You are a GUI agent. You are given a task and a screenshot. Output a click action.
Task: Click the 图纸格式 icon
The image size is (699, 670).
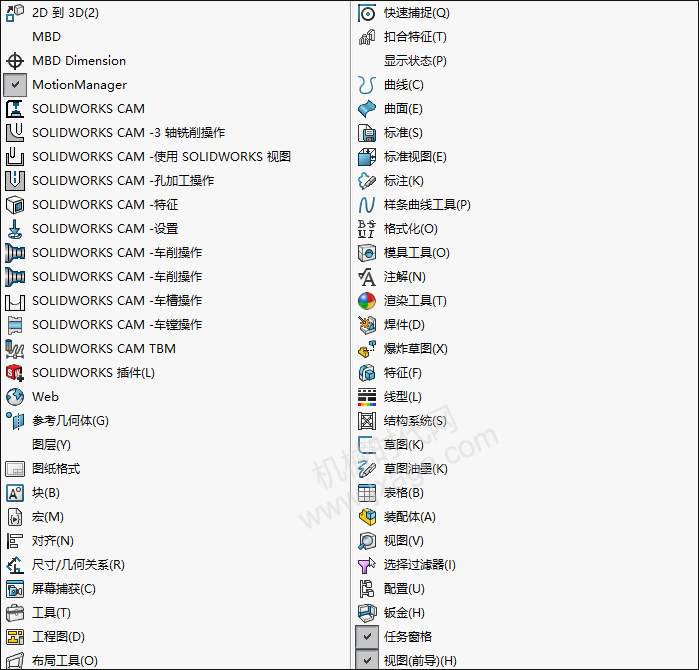click(x=15, y=469)
